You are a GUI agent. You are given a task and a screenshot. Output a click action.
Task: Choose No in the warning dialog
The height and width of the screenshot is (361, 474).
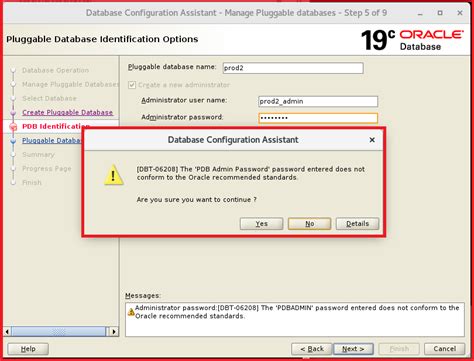click(309, 224)
